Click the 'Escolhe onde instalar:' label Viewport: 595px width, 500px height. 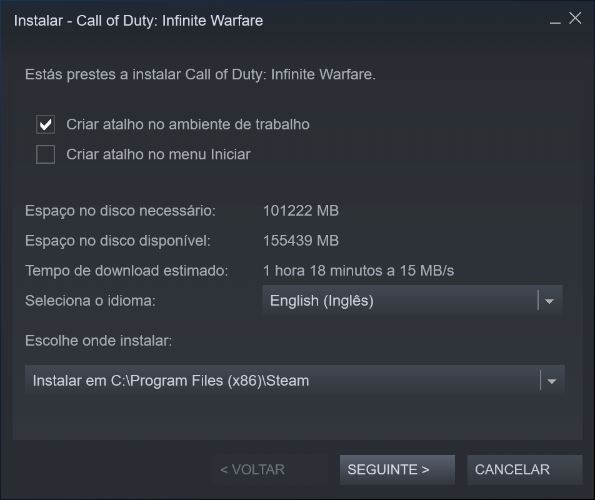(x=98, y=341)
